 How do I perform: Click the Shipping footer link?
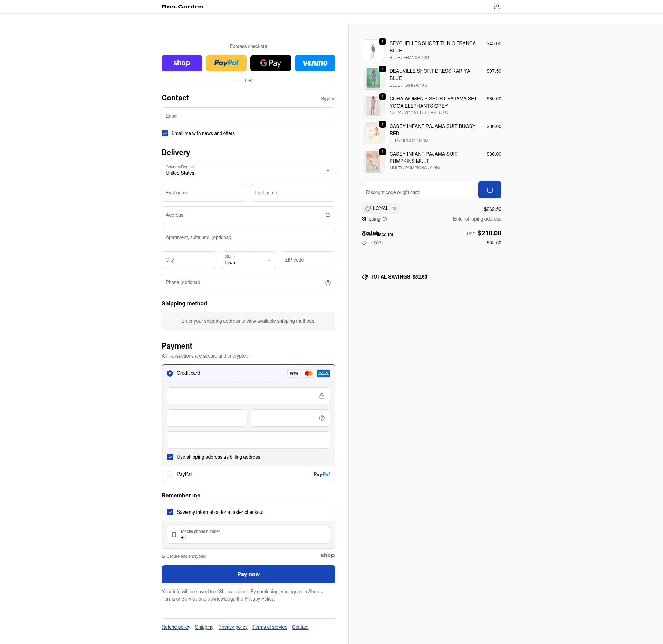point(204,627)
